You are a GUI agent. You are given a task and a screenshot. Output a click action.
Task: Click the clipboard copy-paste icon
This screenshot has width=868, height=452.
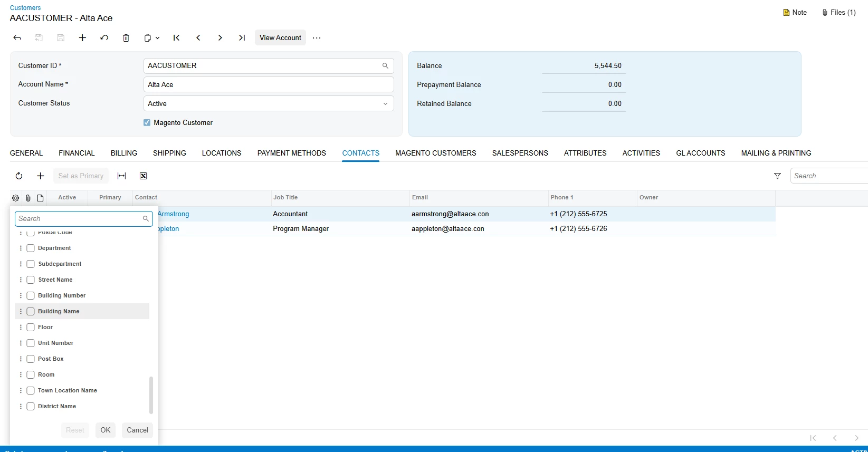(148, 38)
